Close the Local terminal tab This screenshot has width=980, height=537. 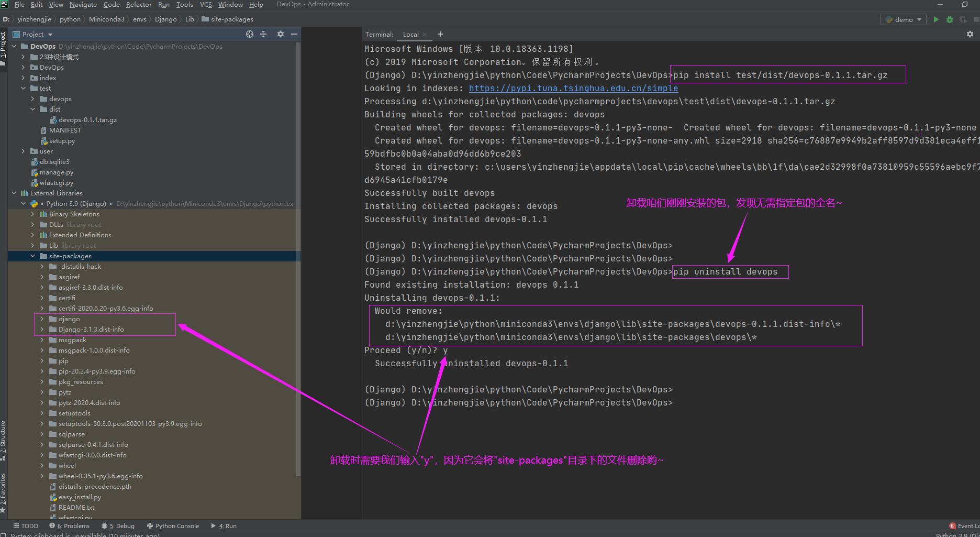[x=425, y=35]
